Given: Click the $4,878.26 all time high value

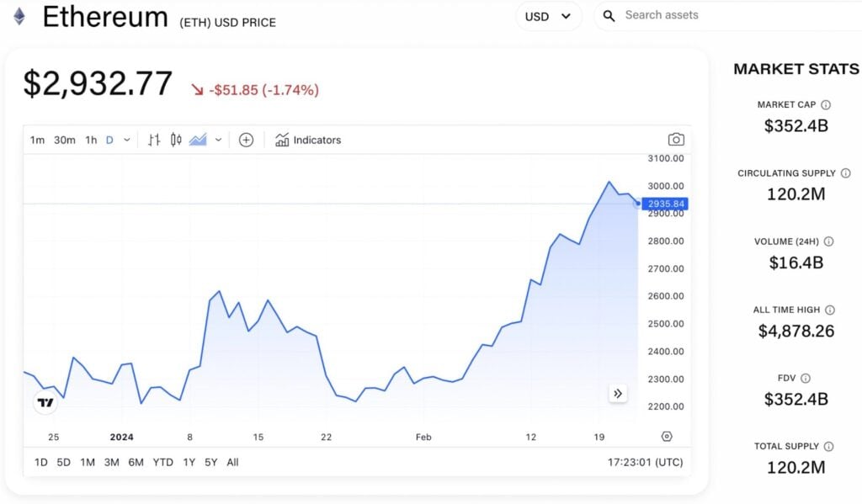Looking at the screenshot, I should (796, 331).
